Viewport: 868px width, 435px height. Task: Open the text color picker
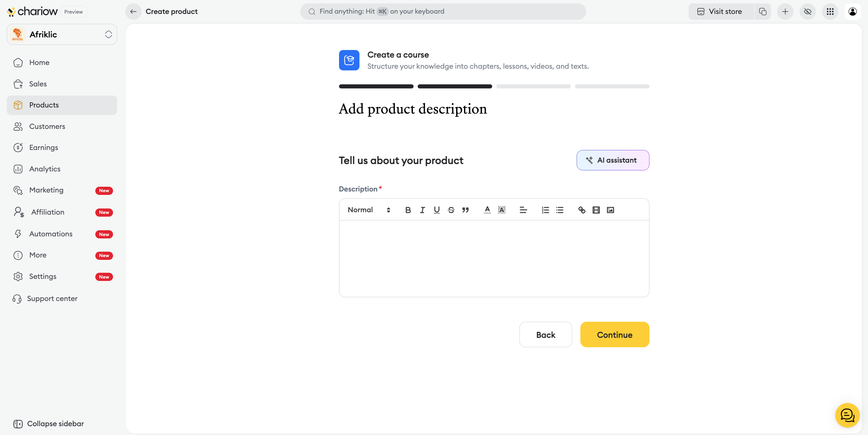pyautogui.click(x=487, y=210)
